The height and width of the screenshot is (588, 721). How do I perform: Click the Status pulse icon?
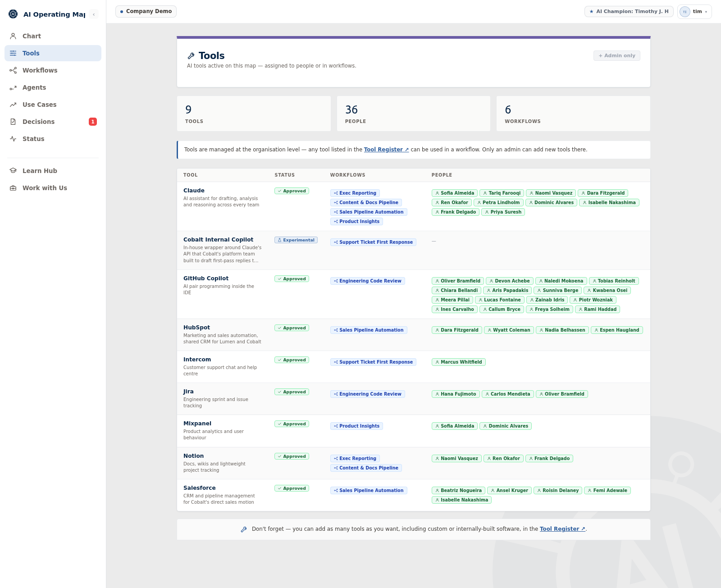(x=13, y=139)
